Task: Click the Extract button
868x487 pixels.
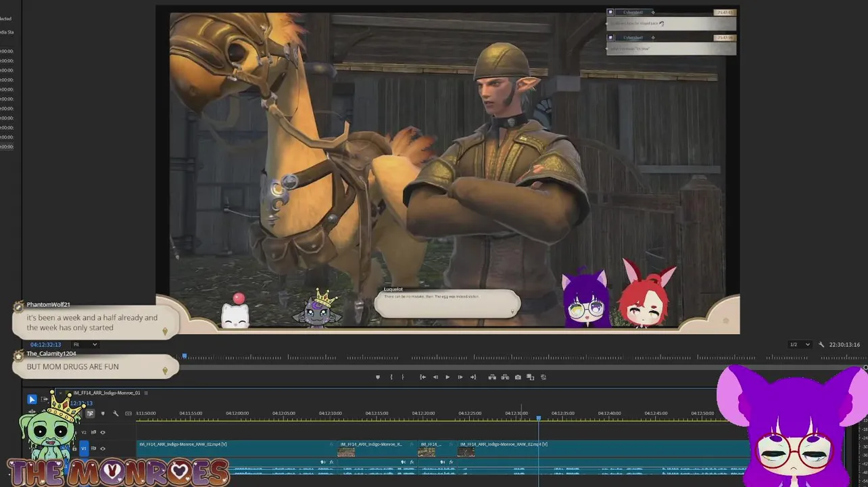Action: click(505, 377)
